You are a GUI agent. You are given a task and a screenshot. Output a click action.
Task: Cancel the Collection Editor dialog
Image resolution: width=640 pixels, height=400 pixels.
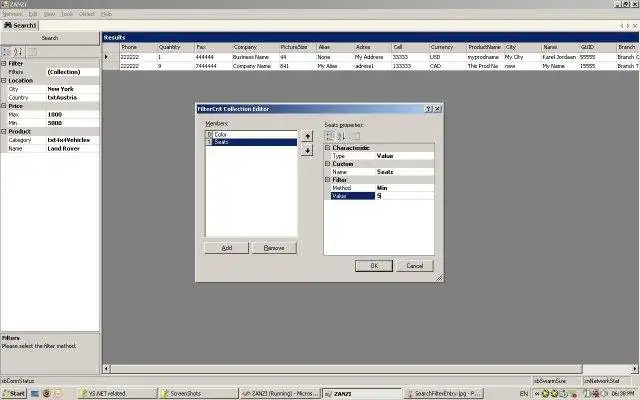point(415,266)
